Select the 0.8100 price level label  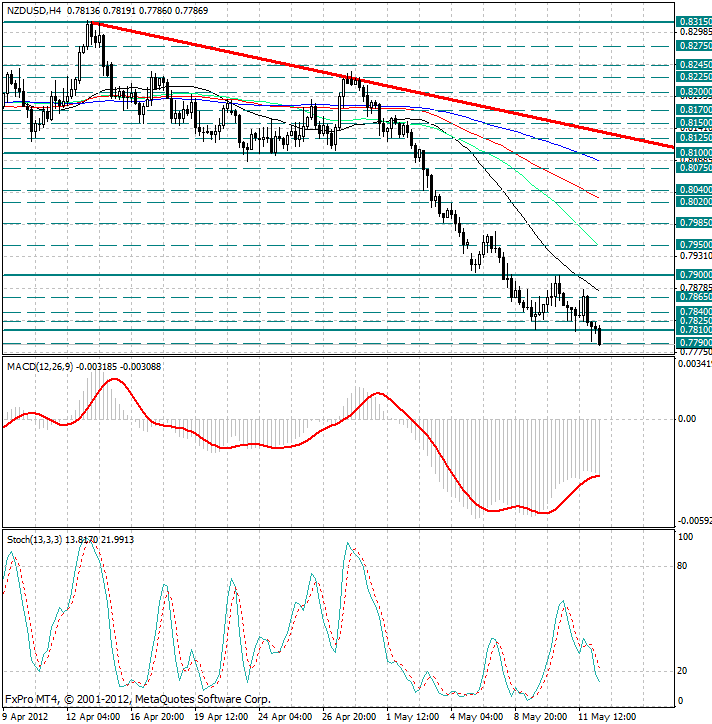694,153
